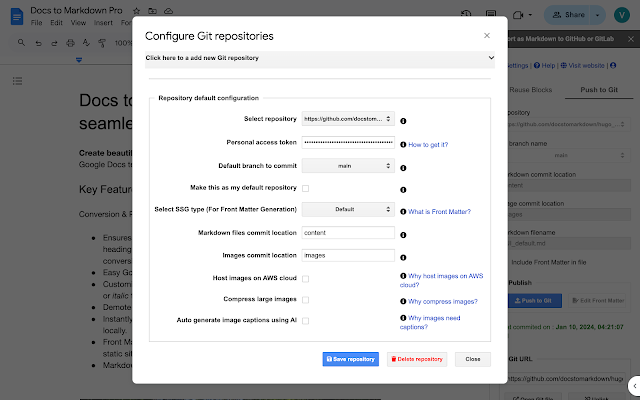The height and width of the screenshot is (400, 640).
Task: Open the What is Front Matter? link
Action: tap(439, 212)
